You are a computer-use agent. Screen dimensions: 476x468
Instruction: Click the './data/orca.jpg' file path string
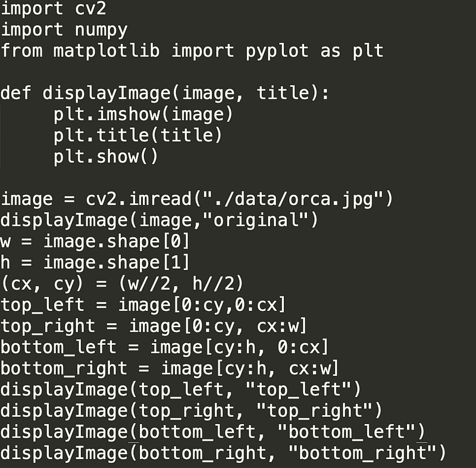pos(293,199)
